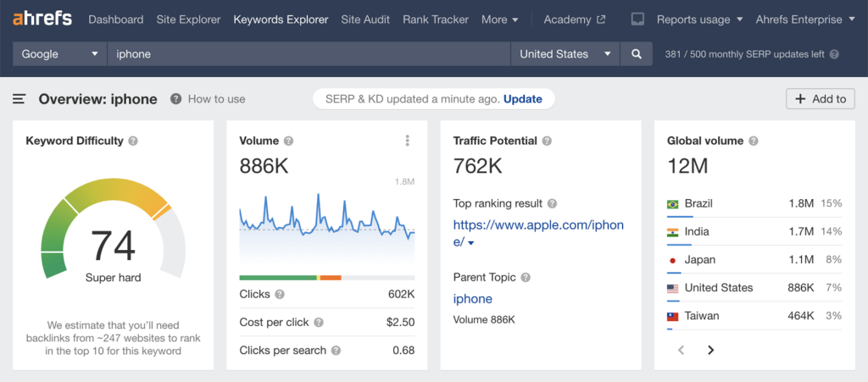Expand the Ahrefs Enterprise account dropdown
The image size is (868, 382).
pyautogui.click(x=806, y=19)
